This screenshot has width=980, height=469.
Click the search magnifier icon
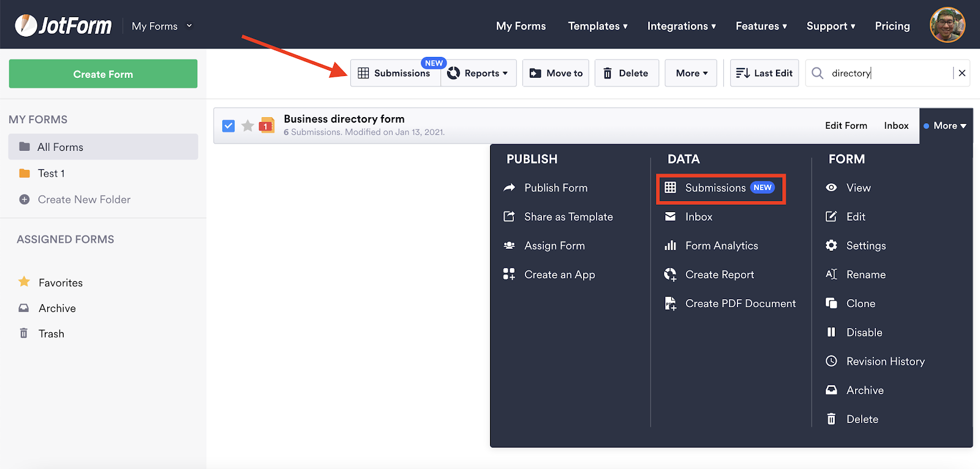coord(818,74)
